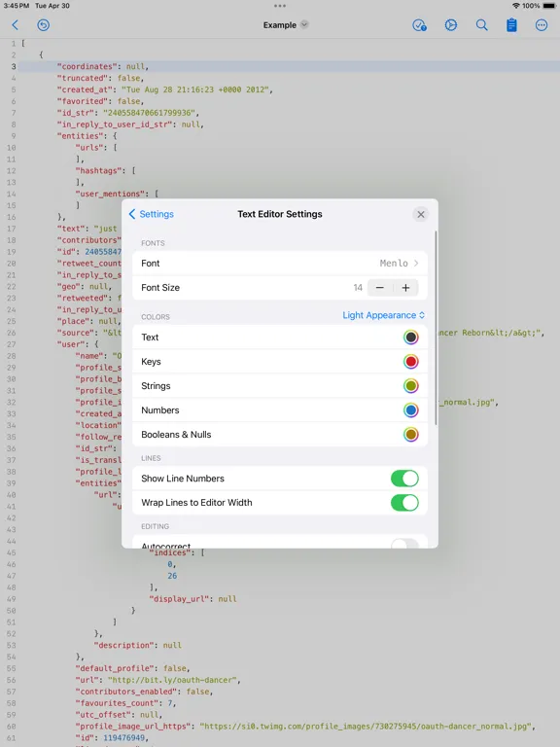Pick the Numbers color swatch
The width and height of the screenshot is (560, 747).
[411, 410]
